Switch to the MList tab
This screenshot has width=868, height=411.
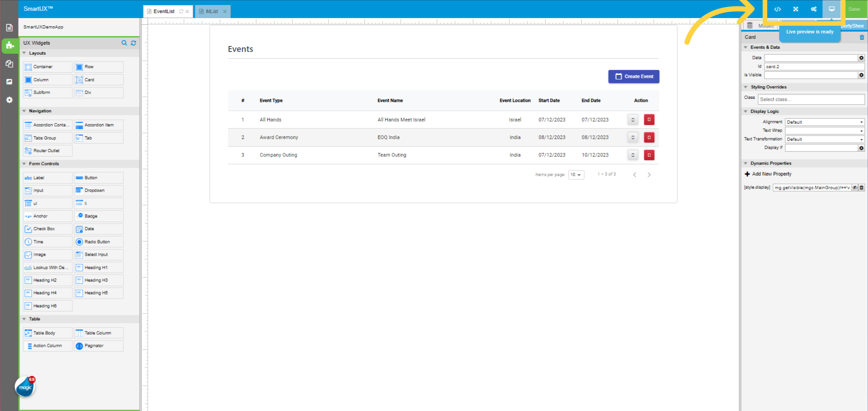tap(212, 11)
